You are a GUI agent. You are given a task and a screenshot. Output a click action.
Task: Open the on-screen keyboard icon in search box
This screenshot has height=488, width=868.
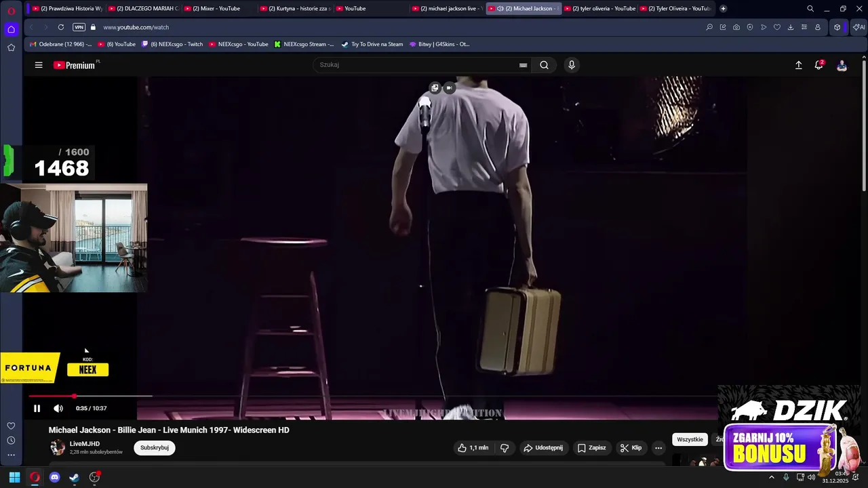[x=523, y=65]
